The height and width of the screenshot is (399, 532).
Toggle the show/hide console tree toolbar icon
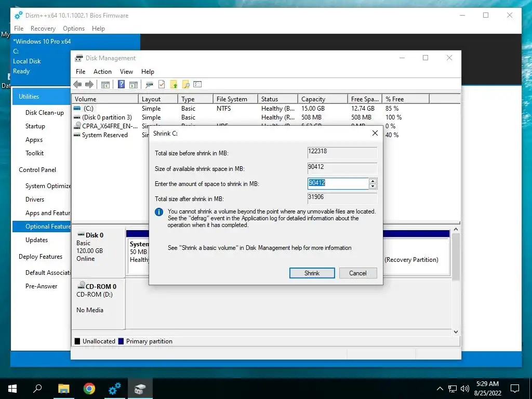click(105, 85)
